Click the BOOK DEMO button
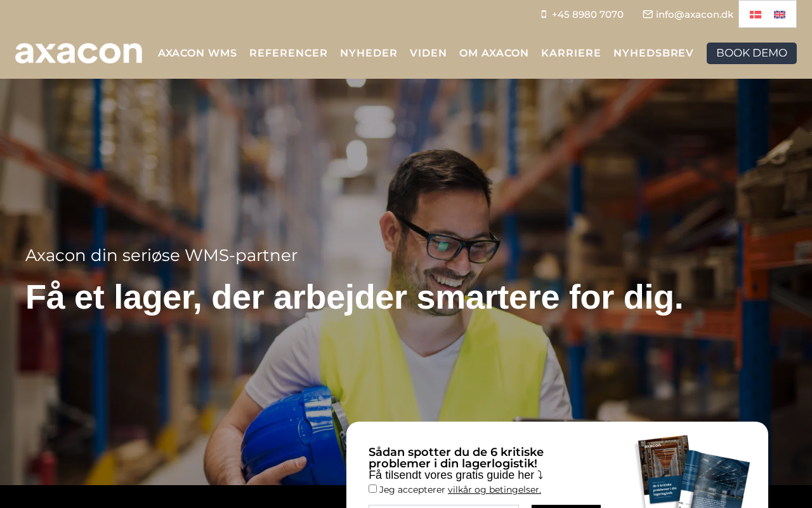Image resolution: width=812 pixels, height=508 pixels. pos(752,53)
